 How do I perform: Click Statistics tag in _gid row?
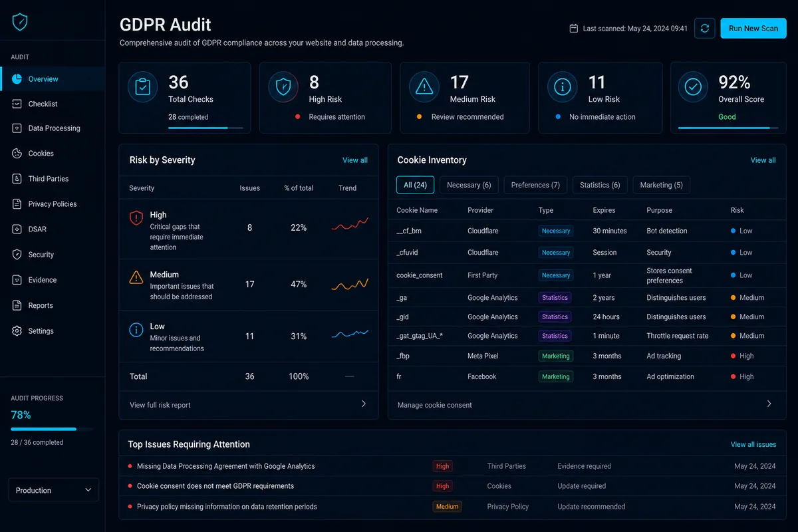click(555, 317)
